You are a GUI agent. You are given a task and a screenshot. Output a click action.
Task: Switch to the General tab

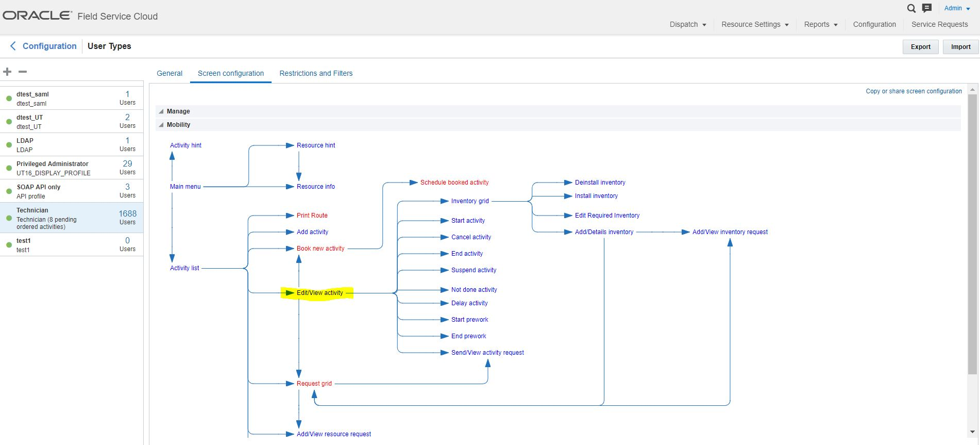(x=170, y=73)
